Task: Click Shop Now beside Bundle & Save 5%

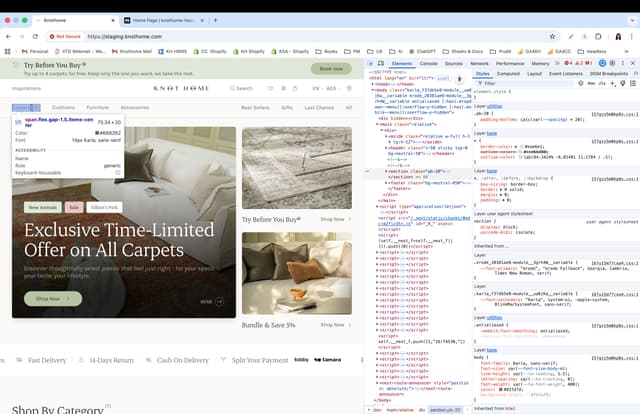Action: point(336,325)
